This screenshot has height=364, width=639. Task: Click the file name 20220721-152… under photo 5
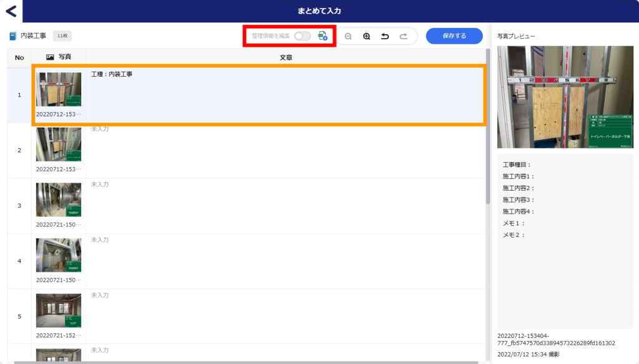pos(58,335)
